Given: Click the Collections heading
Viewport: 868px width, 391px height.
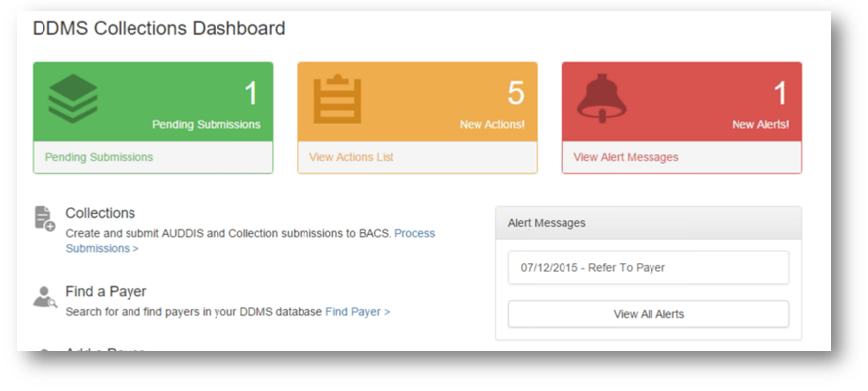Looking at the screenshot, I should coord(100,213).
